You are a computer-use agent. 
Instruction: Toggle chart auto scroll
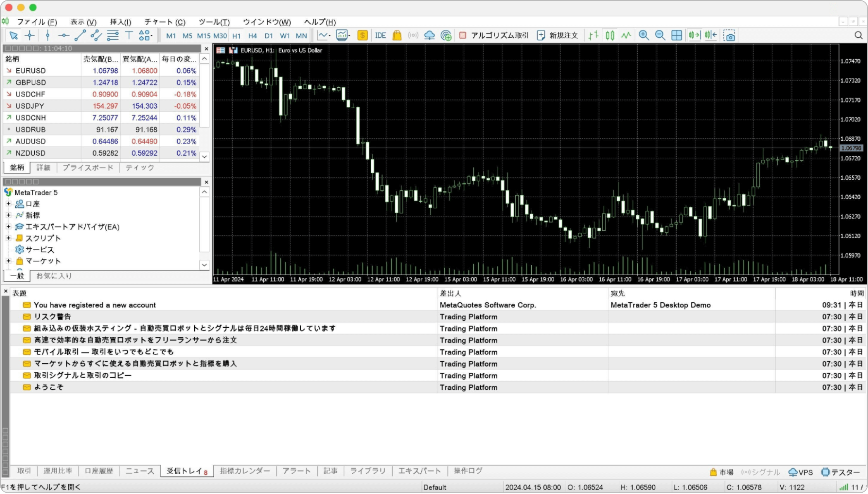point(694,36)
